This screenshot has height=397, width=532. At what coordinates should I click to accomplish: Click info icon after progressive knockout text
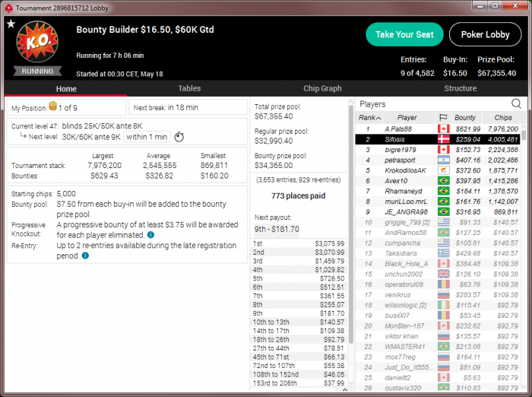tap(151, 235)
